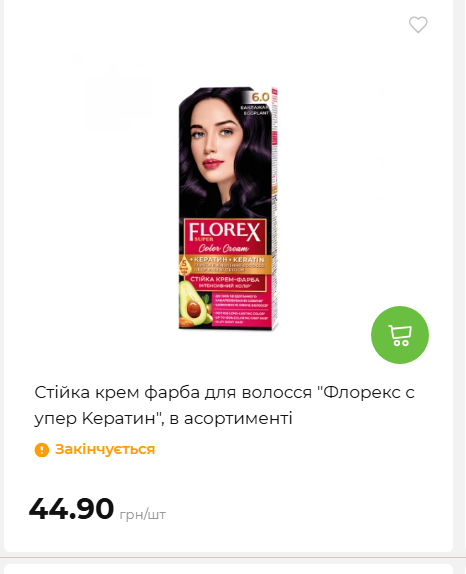Screen dimensions: 466x574
Task: Click the orange exclamation warning icon
Action: click(42, 450)
